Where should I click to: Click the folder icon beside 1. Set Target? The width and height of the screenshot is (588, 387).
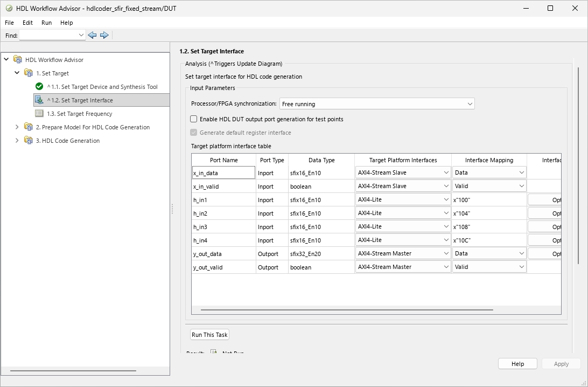(28, 73)
